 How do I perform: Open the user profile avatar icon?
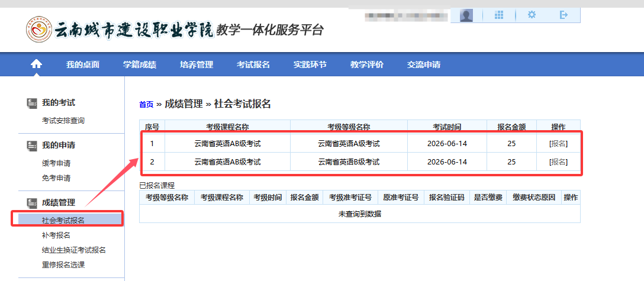(x=466, y=15)
